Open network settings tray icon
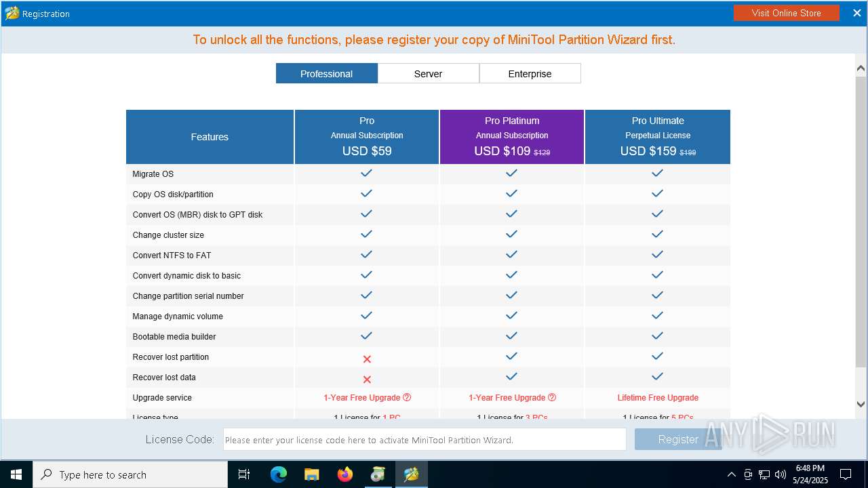This screenshot has width=868, height=488. tap(764, 474)
